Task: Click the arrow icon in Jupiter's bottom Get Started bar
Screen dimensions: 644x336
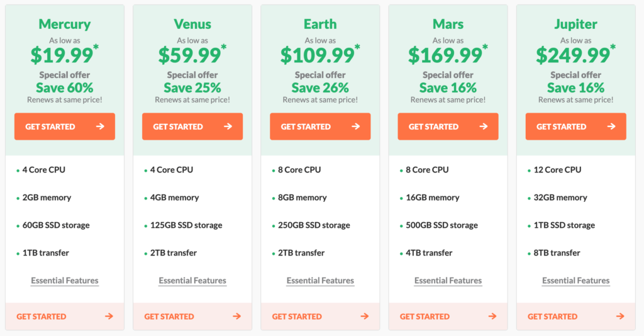Action: (620, 316)
